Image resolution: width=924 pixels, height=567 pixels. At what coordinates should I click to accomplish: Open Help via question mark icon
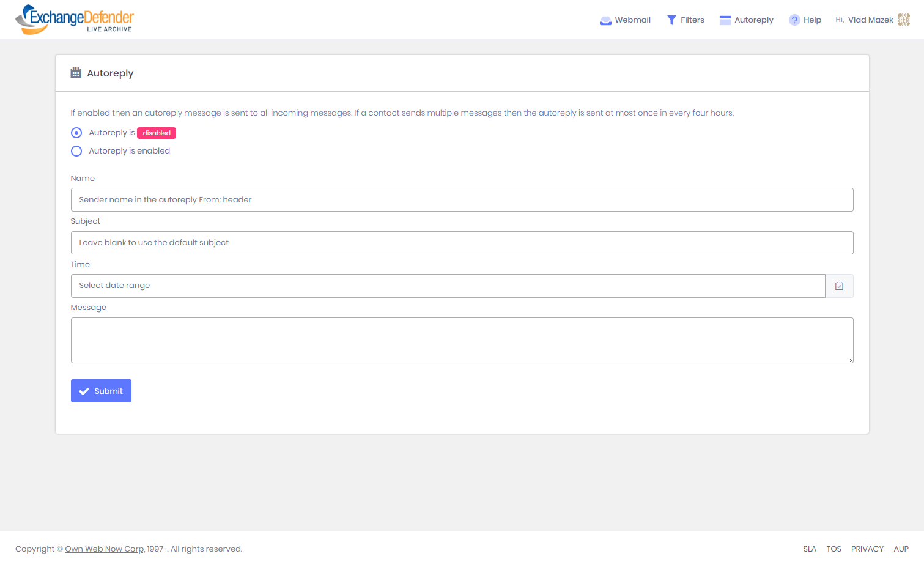[x=794, y=20]
